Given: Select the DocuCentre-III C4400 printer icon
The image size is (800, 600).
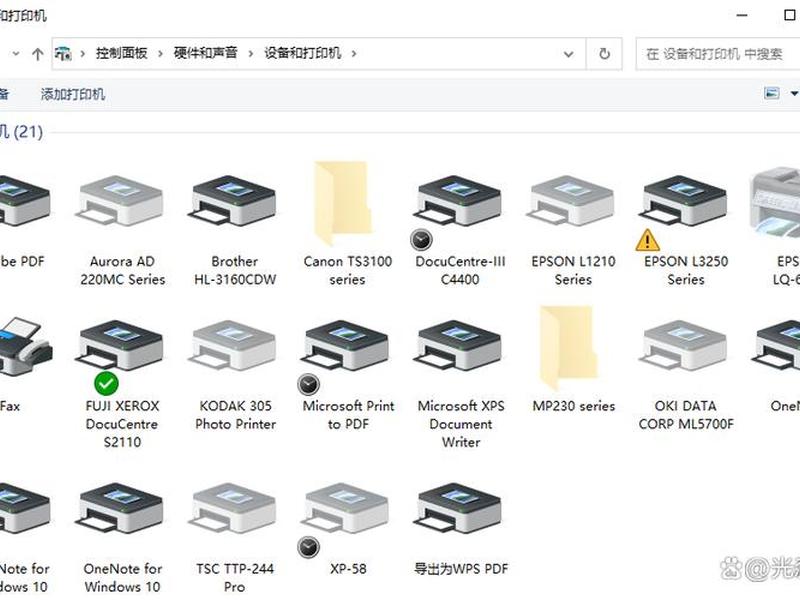Looking at the screenshot, I should [x=459, y=200].
